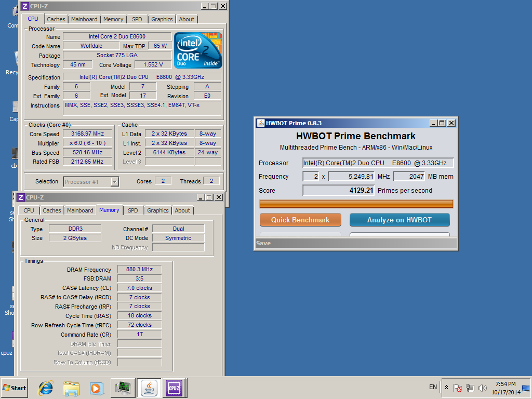Viewport: 532px width, 399px height.
Task: Click the 4129.21 score field
Action: 338,190
